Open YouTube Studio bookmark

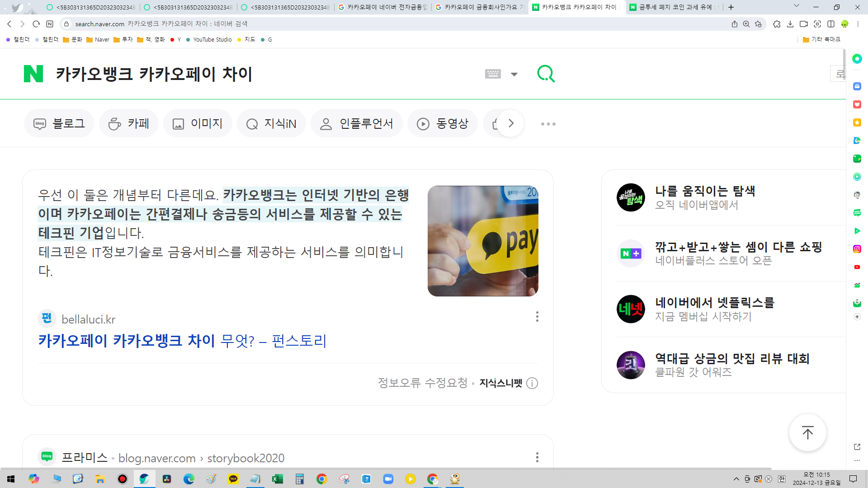coord(209,40)
